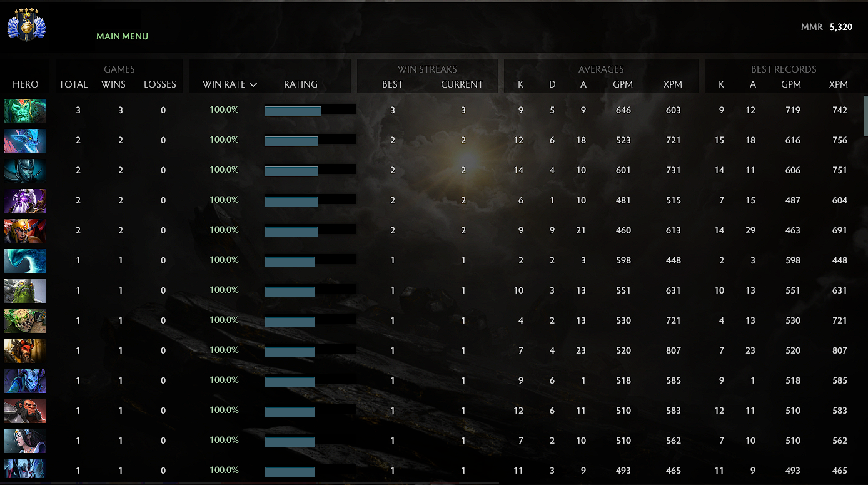This screenshot has width=868, height=485.
Task: Click the MMR value 5,320
Action: (x=841, y=27)
